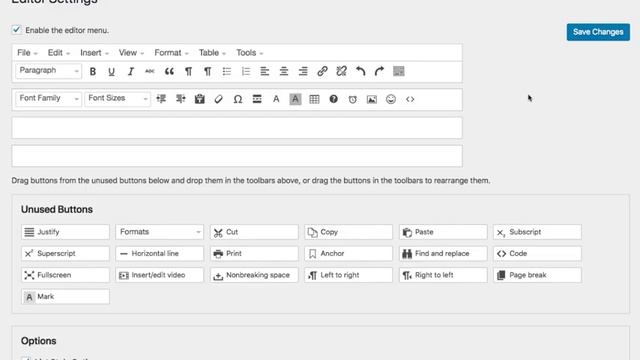
Task: Open the Insert menu
Action: (94, 53)
